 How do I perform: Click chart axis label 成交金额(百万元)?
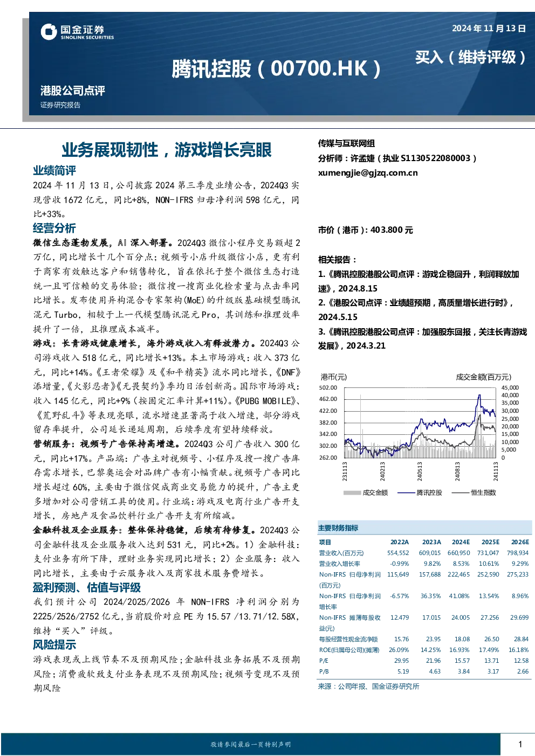(483, 377)
